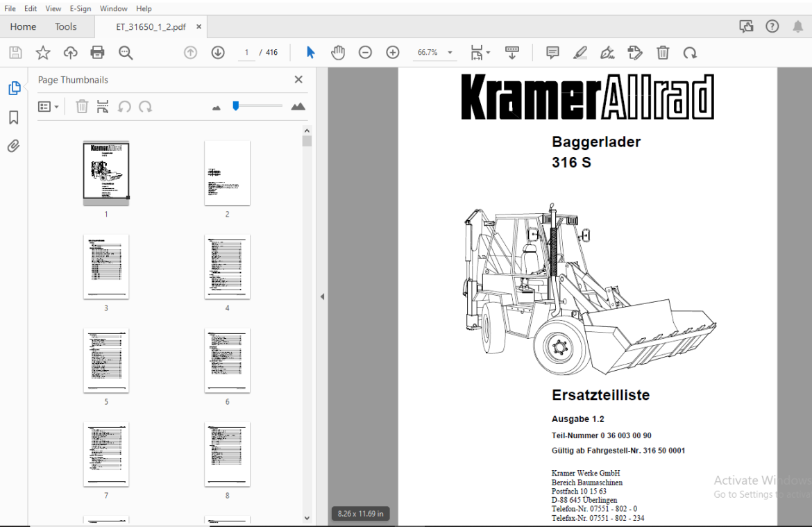Screen dimensions: 812x527
Task: Show the Attachments paperclip panel
Action: pyautogui.click(x=14, y=146)
